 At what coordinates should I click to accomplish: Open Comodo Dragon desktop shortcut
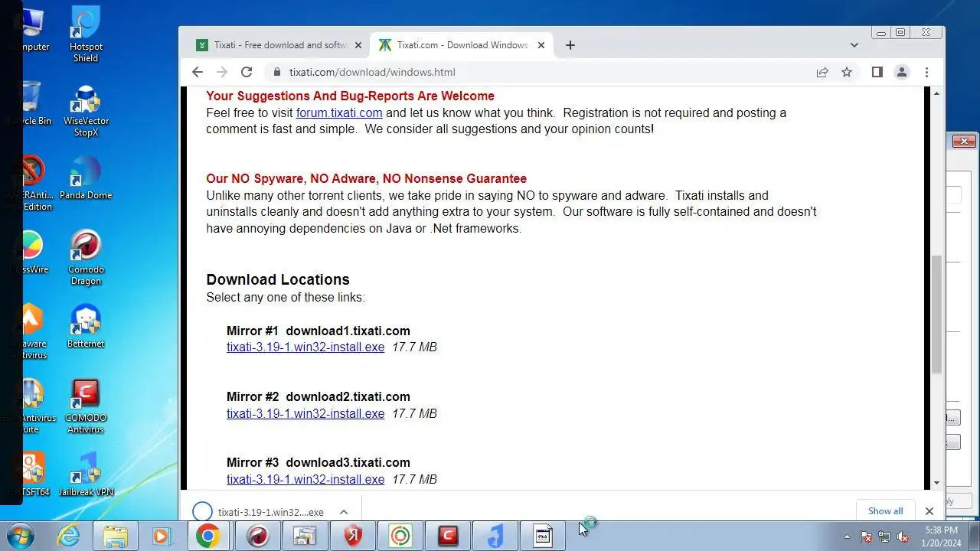[86, 257]
